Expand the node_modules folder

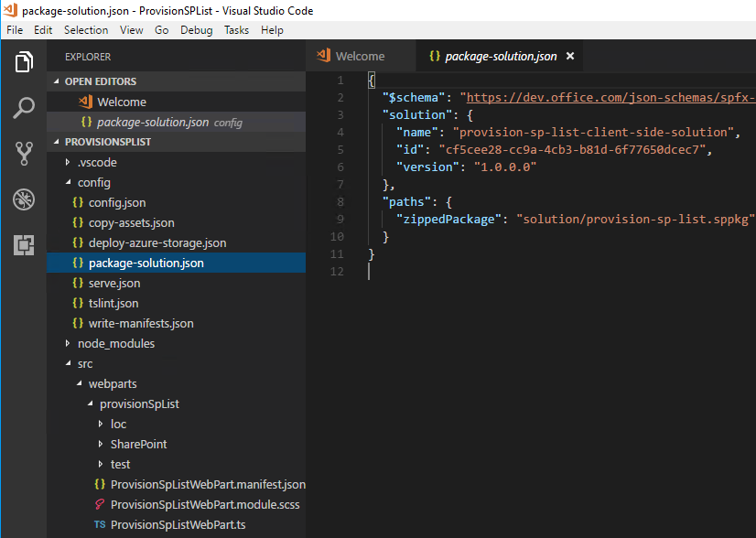click(68, 344)
